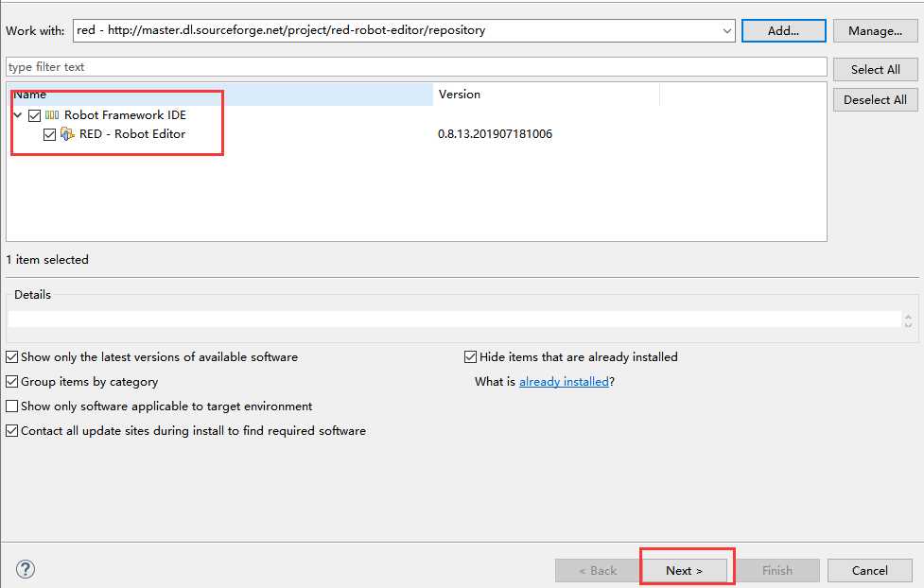Click the Robot Framework IDE category icon
924x588 pixels.
[x=52, y=115]
